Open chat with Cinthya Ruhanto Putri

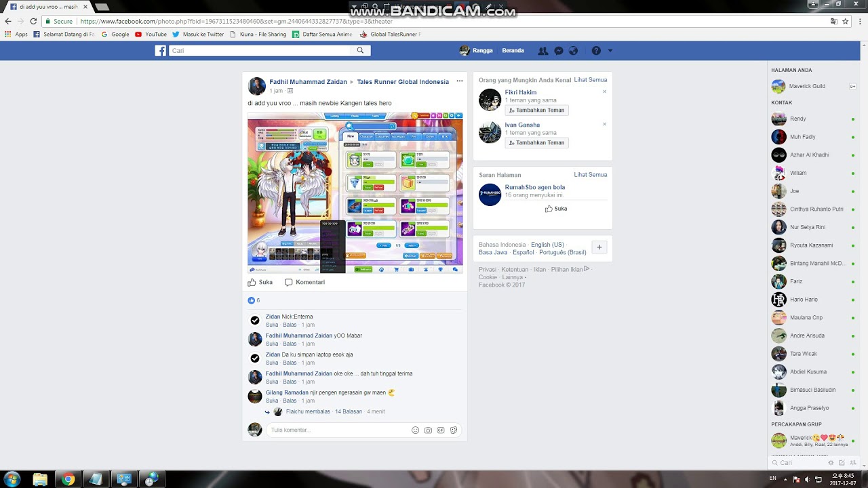[x=813, y=209]
